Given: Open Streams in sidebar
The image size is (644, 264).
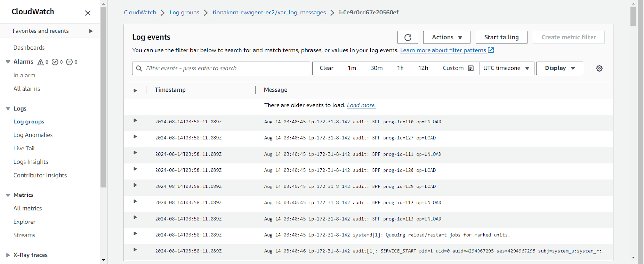Looking at the screenshot, I should [24, 235].
